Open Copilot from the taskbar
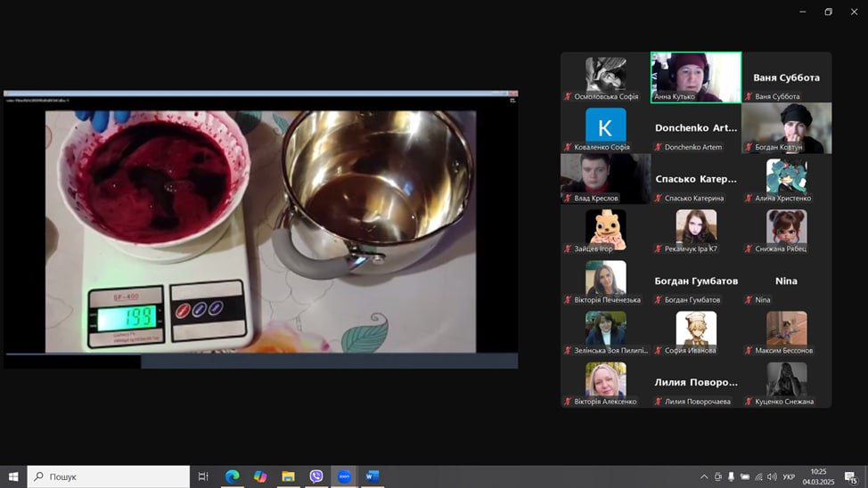 pos(260,476)
